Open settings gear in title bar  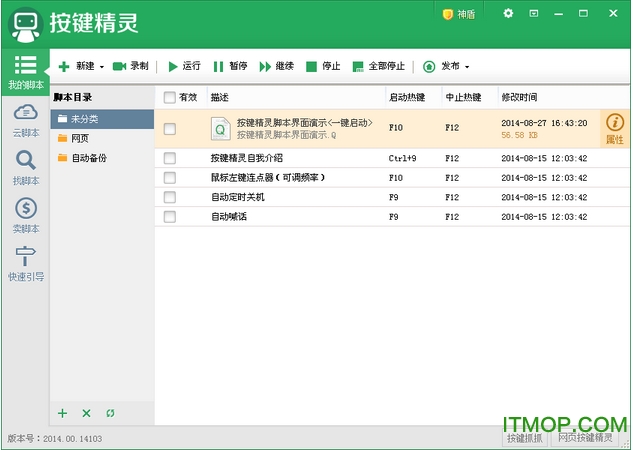(x=508, y=13)
